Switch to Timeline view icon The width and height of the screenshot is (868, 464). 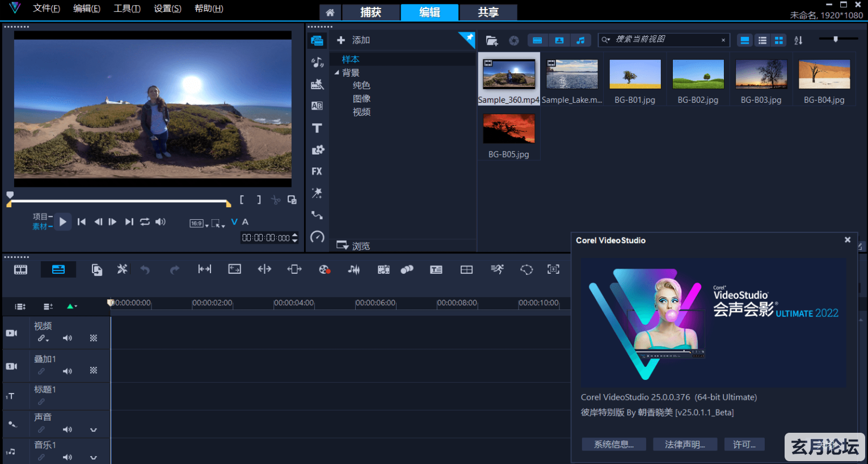[58, 270]
